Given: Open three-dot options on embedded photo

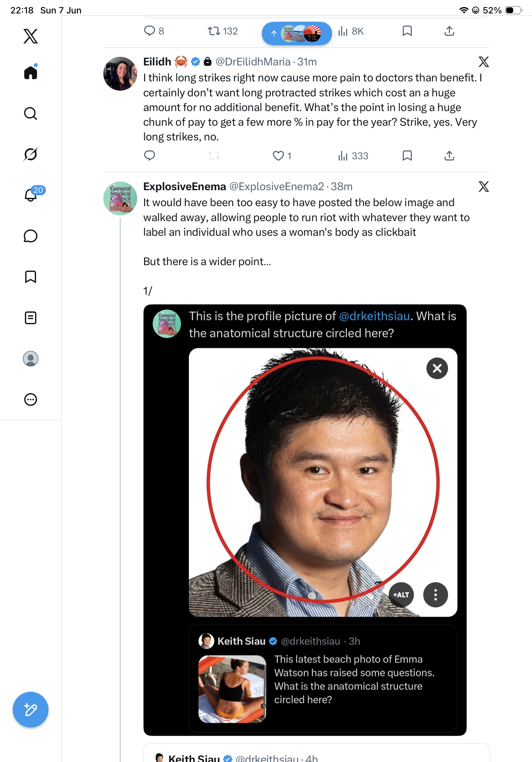Looking at the screenshot, I should [435, 595].
